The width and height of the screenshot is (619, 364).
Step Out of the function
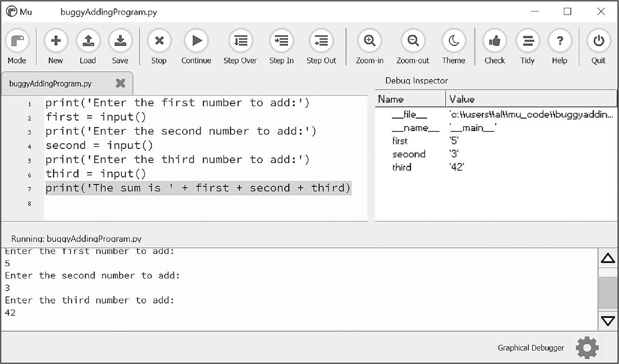[x=321, y=47]
